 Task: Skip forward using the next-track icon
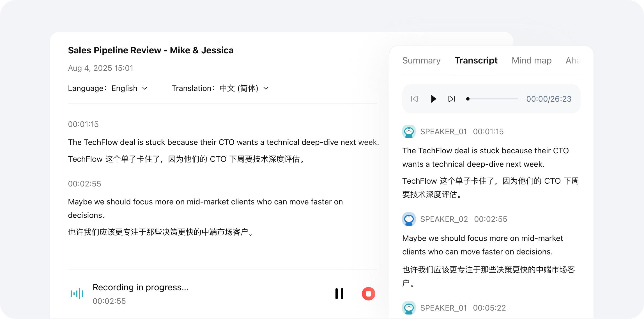coord(451,99)
